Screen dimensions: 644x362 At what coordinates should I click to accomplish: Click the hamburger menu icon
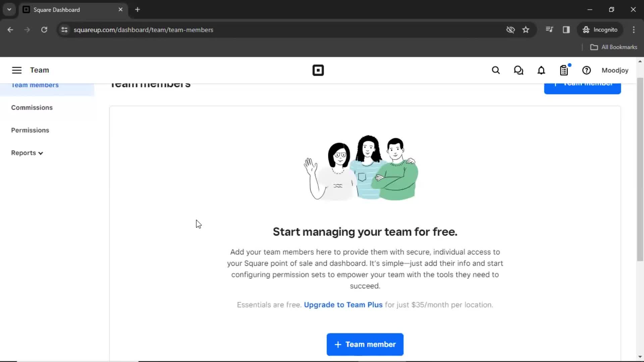(x=16, y=70)
